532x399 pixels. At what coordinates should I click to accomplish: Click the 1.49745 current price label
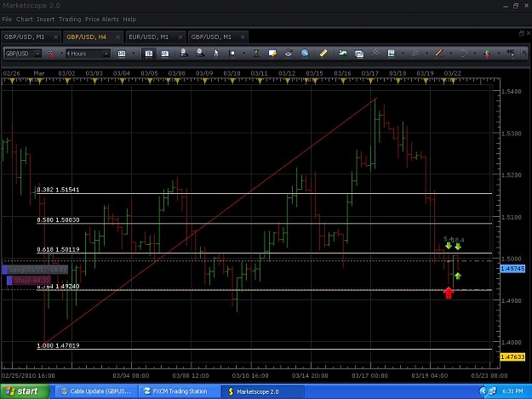[512, 269]
